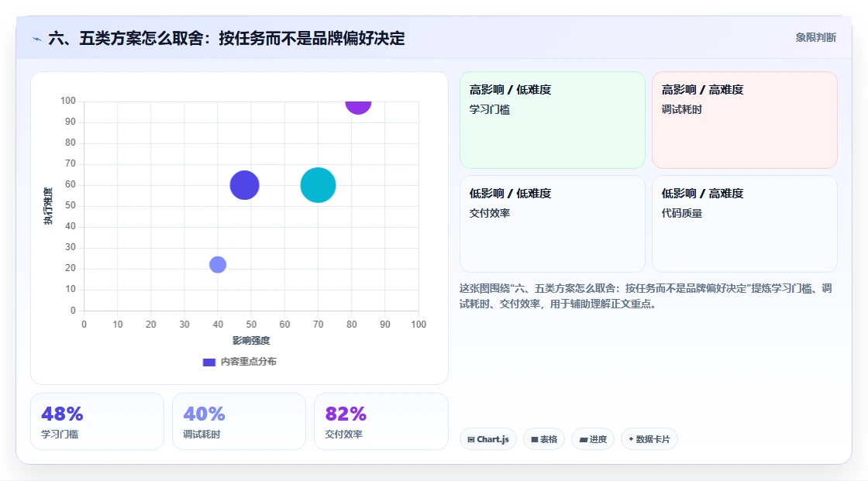The image size is (868, 481).
Task: Click 交付效率 text in the quadrant card
Action: (489, 213)
